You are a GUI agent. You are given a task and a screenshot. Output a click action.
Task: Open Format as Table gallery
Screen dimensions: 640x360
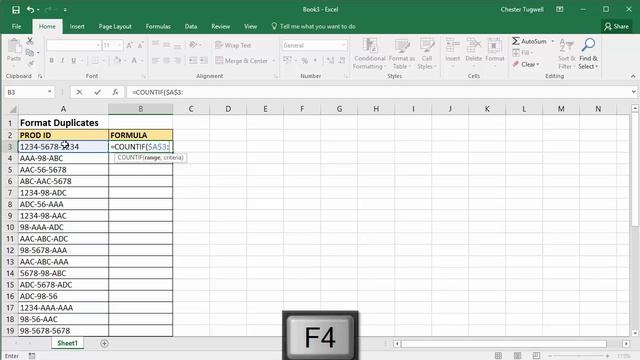[401, 53]
